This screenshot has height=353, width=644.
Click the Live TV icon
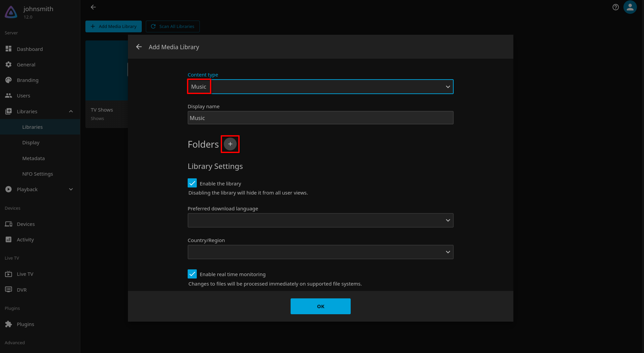tap(9, 274)
